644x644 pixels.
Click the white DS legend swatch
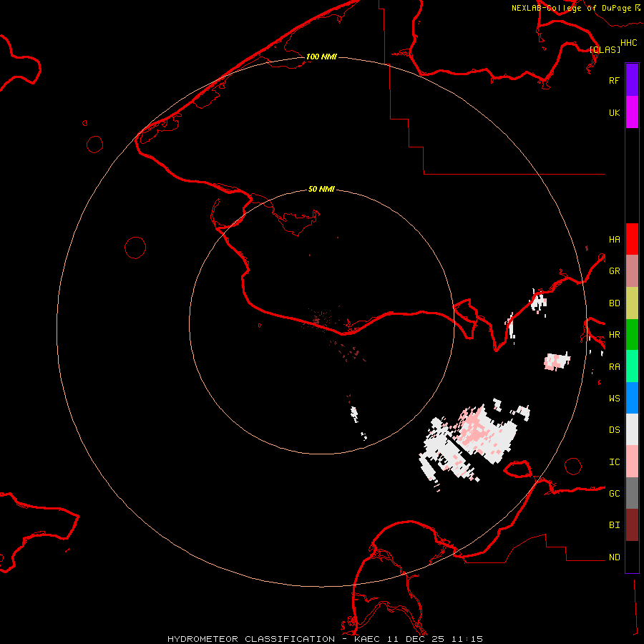632,429
